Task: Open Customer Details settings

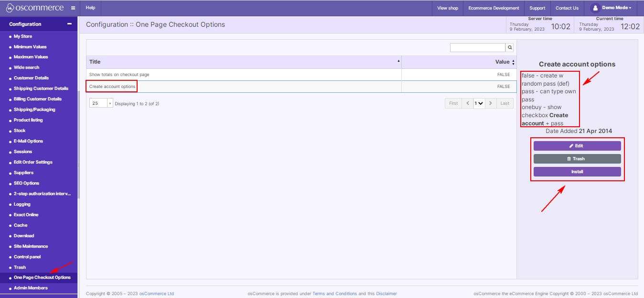Action: (31, 78)
